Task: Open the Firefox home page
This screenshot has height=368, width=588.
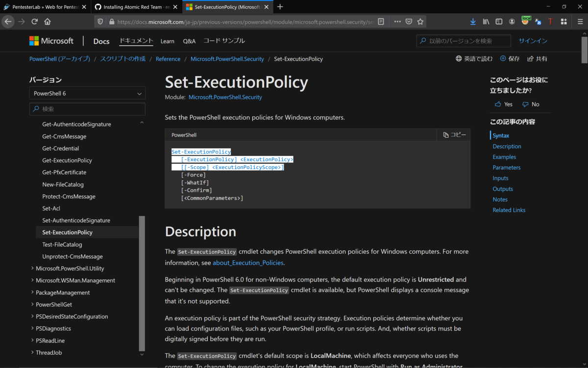Action: pyautogui.click(x=48, y=22)
